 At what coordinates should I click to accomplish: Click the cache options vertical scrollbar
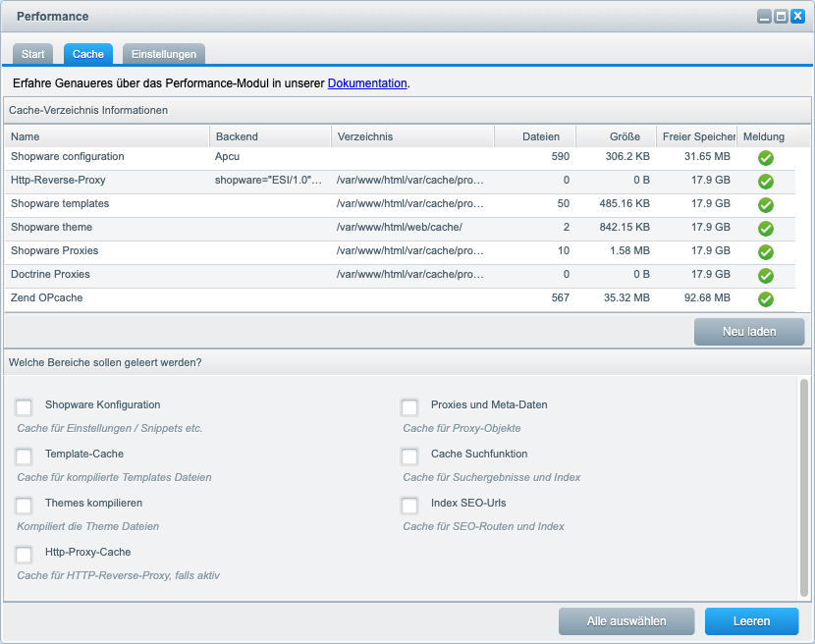coord(804,488)
